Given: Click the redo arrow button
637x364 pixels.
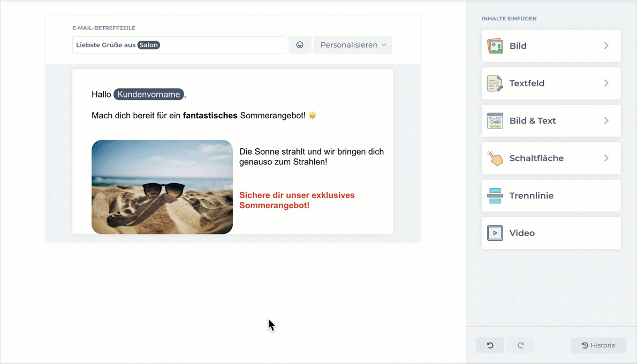Looking at the screenshot, I should (520, 345).
